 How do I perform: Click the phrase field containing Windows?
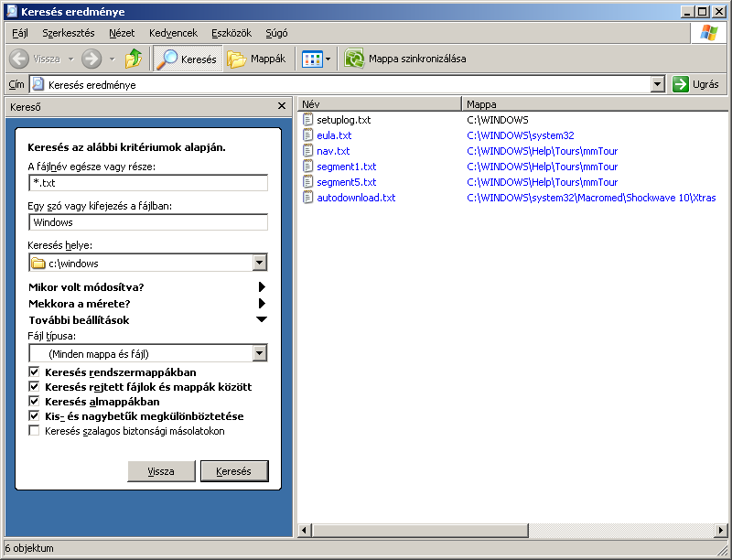[x=148, y=222]
